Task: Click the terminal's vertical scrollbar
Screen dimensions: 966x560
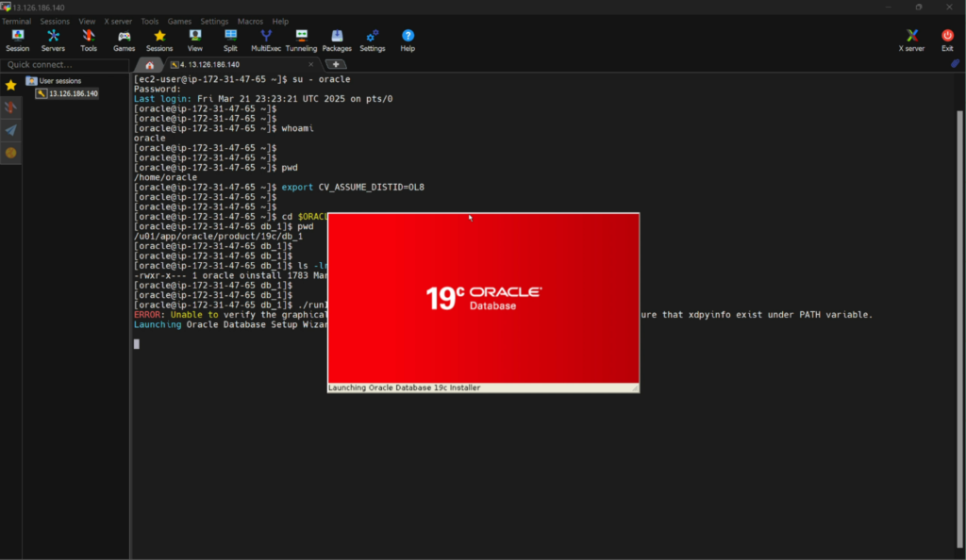Action: 959,329
